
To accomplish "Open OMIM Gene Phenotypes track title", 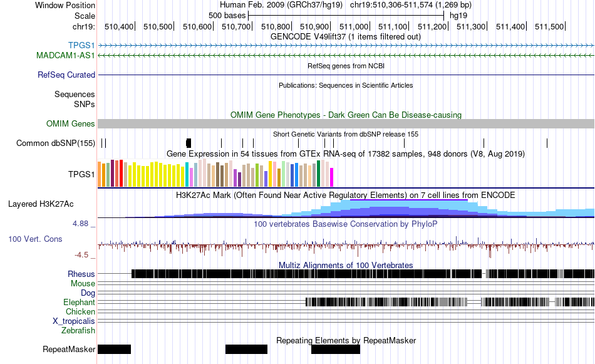I will click(346, 115).
